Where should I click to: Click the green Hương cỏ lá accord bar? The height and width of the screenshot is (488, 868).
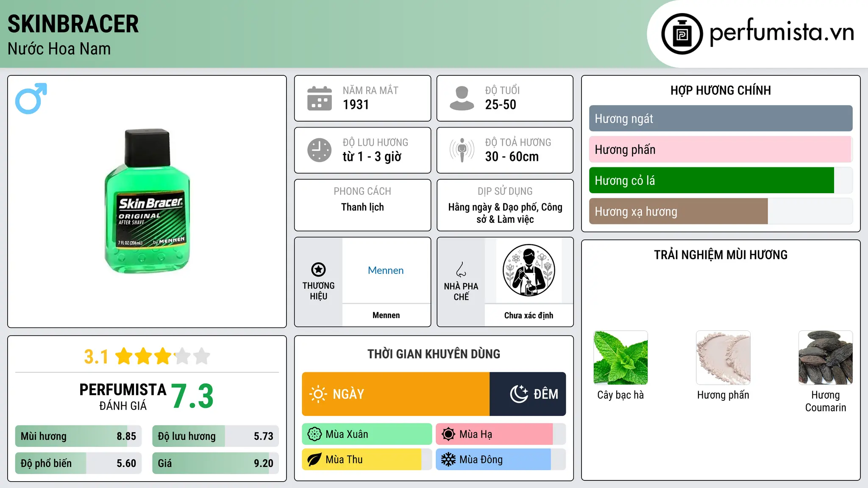click(721, 180)
